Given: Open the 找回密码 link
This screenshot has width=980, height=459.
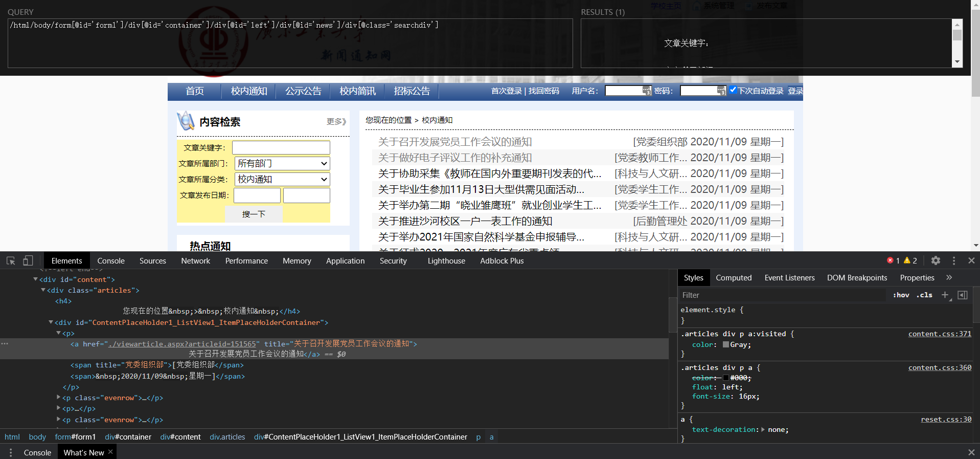Looking at the screenshot, I should pyautogui.click(x=544, y=91).
